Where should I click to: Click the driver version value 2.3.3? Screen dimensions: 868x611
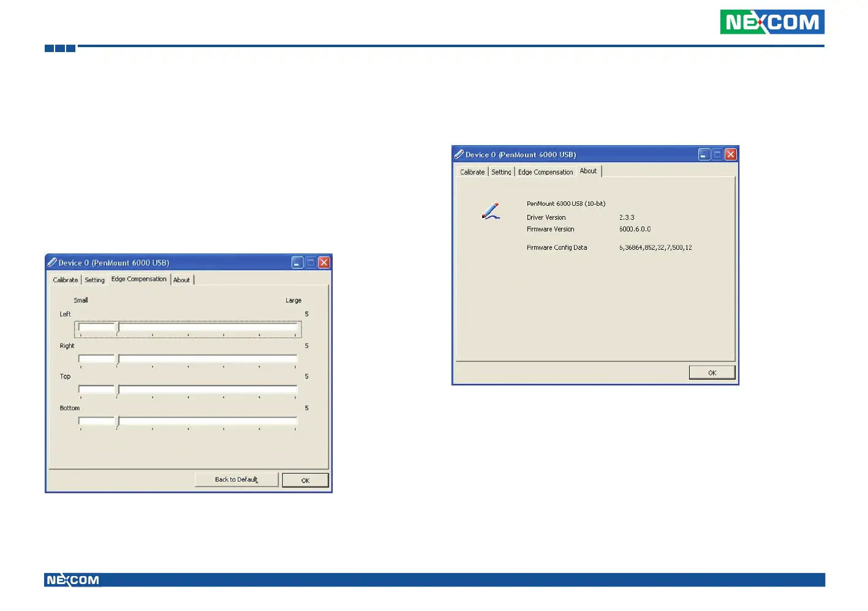(x=627, y=217)
